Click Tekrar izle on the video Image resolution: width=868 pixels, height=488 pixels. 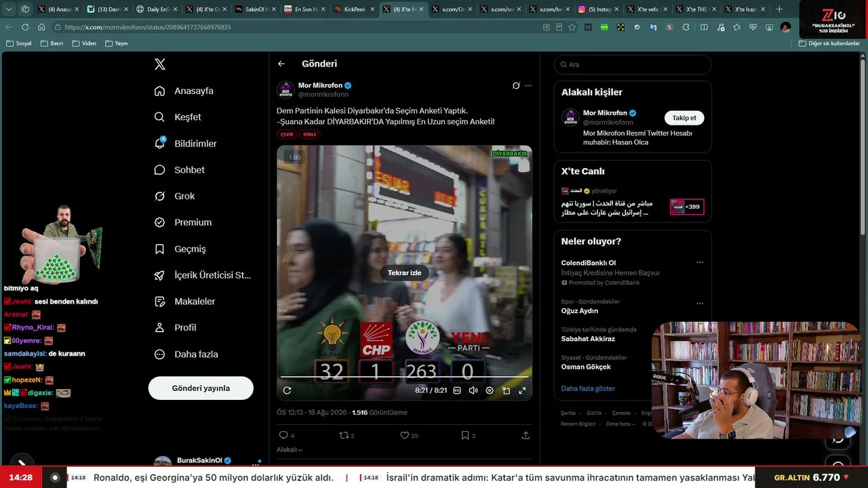point(404,273)
